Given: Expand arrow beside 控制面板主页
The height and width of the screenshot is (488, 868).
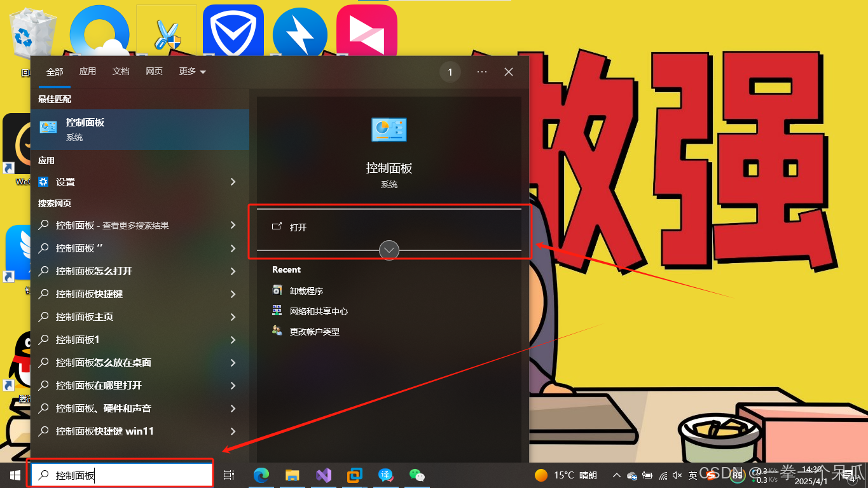Looking at the screenshot, I should click(233, 316).
